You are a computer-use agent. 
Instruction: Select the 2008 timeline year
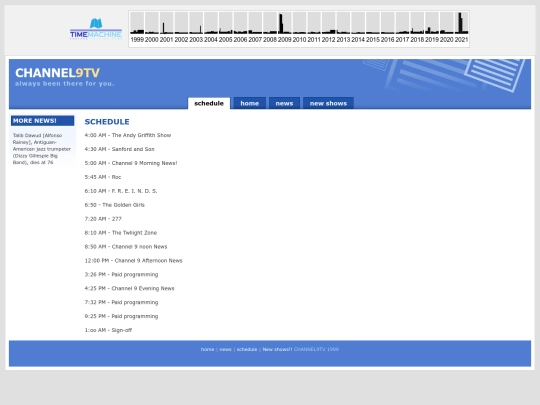pos(270,28)
